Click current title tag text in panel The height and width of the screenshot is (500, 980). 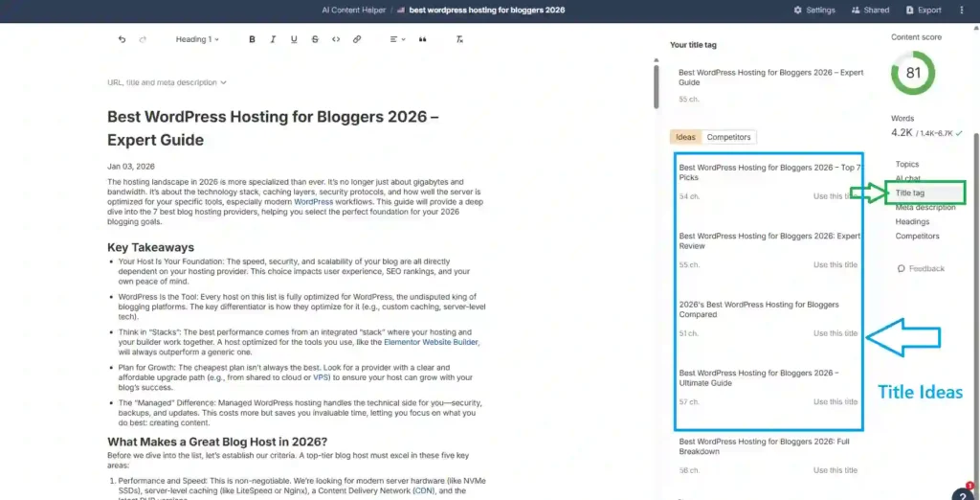pos(770,77)
